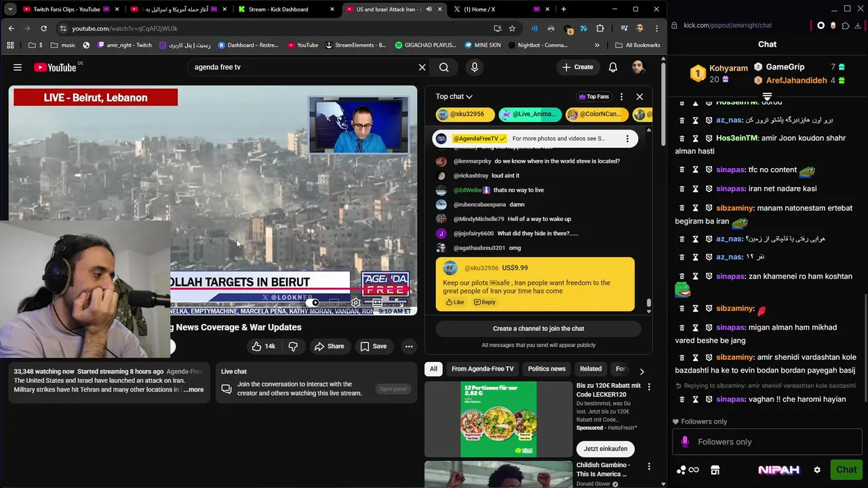Open moderation badge for Hos3einTM alman message
The width and height of the screenshot is (868, 488).
pos(709,138)
